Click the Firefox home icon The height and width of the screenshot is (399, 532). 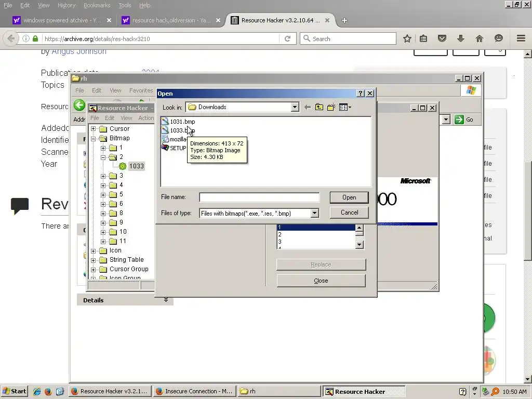(x=479, y=38)
